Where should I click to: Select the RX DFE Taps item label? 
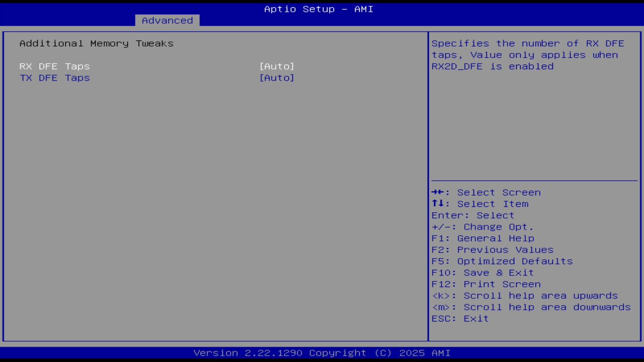click(54, 66)
